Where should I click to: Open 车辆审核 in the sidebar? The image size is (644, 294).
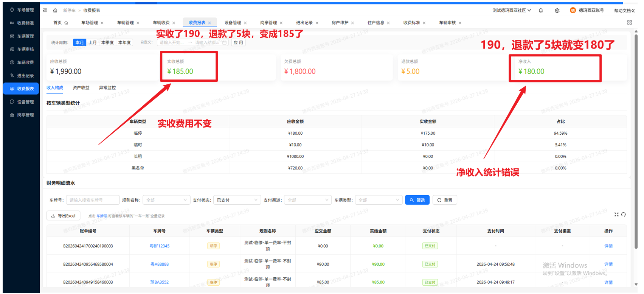(x=25, y=49)
